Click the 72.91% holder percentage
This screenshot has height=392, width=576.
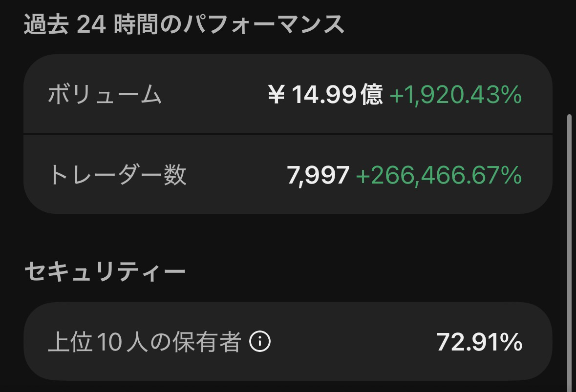[479, 342]
